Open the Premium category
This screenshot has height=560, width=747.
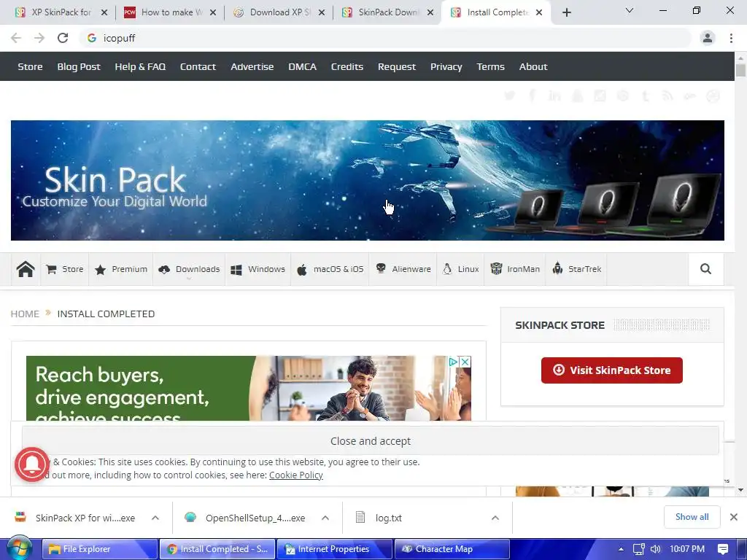[x=121, y=270]
